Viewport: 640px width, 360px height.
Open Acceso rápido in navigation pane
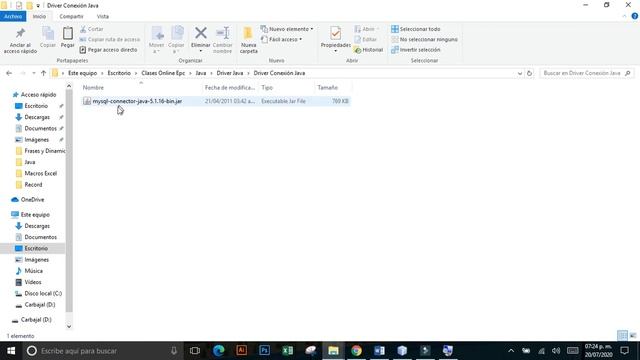click(x=38, y=94)
